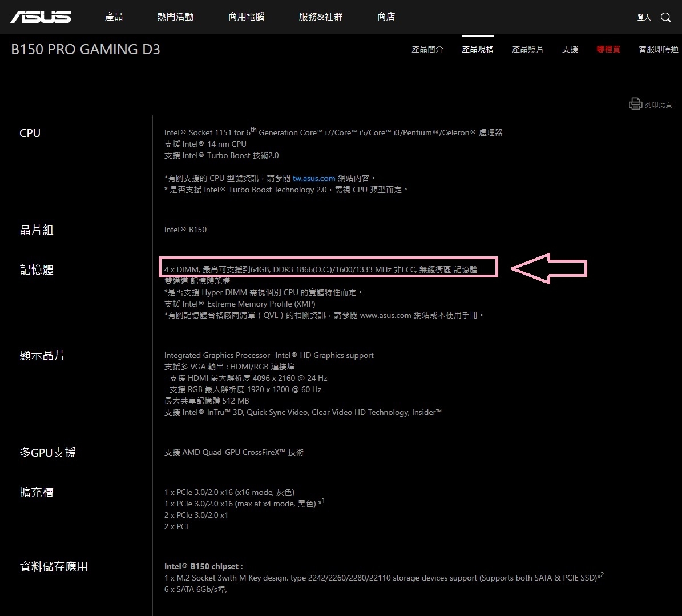Viewport: 682px width, 616px height.
Task: Click the AMD Quad-GPU CrossFireX line
Action: pyautogui.click(x=234, y=452)
